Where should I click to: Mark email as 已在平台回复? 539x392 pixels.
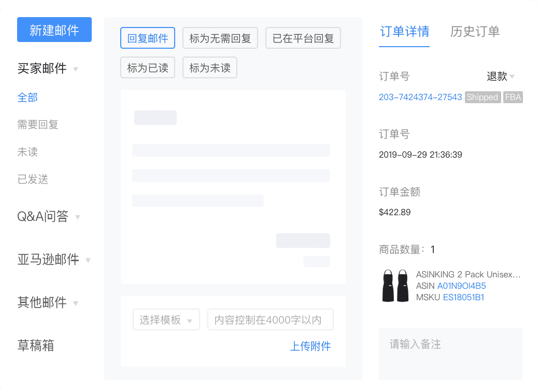click(x=303, y=37)
